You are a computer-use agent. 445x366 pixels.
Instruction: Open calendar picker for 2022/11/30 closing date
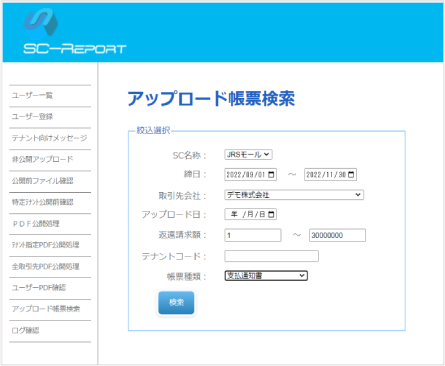click(x=351, y=175)
